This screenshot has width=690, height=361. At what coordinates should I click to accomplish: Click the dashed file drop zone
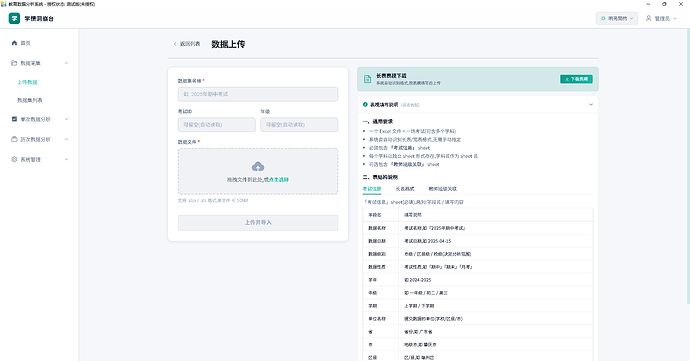[x=258, y=171]
